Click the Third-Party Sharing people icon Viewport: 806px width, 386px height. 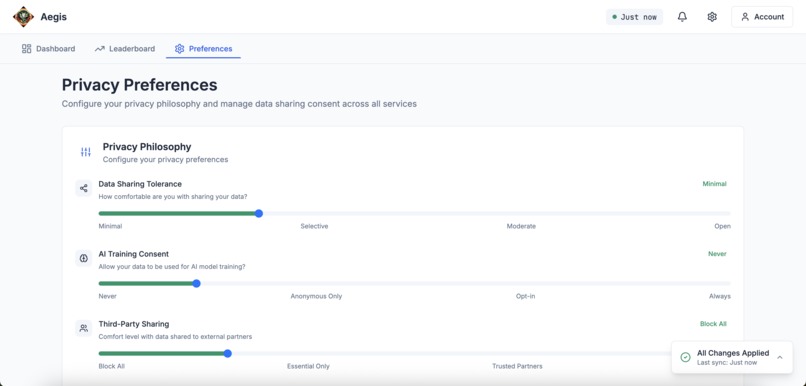[84, 328]
